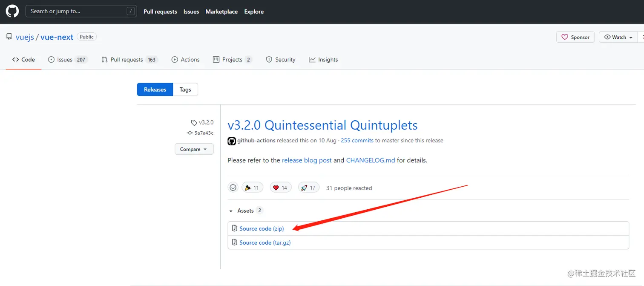Open Issues in top navigation bar
Image resolution: width=644 pixels, height=286 pixels.
point(191,12)
